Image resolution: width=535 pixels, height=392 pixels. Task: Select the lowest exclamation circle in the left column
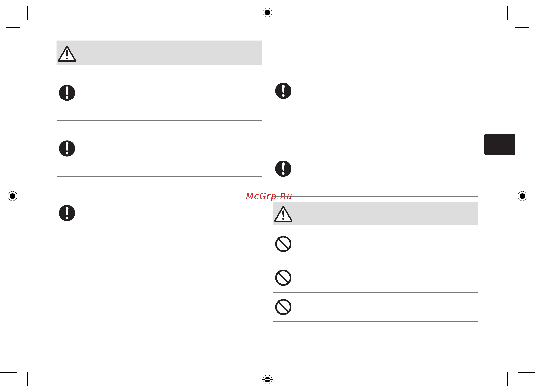[67, 213]
